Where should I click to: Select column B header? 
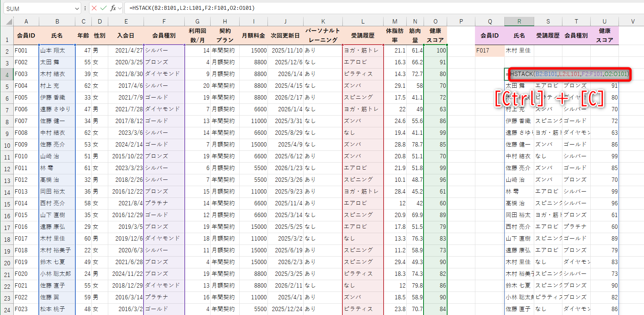click(x=57, y=22)
